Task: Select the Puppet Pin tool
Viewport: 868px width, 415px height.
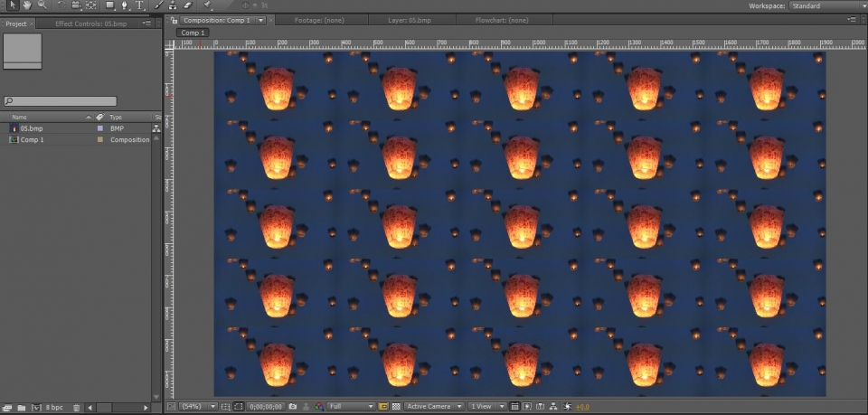Action: click(207, 5)
